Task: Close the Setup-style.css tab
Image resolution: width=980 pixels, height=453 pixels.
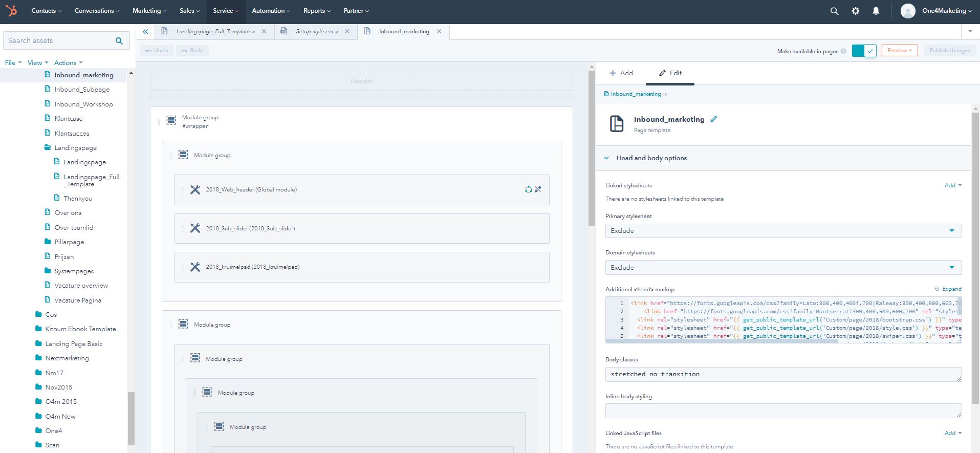Action: tap(347, 31)
